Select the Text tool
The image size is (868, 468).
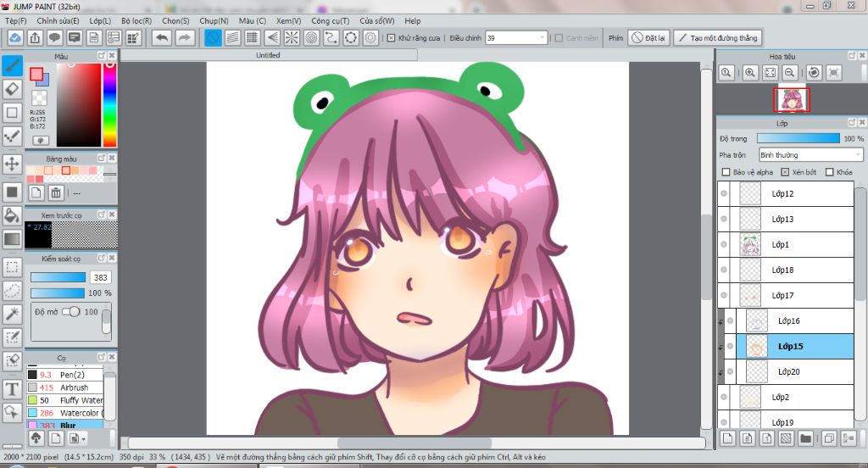coord(12,389)
